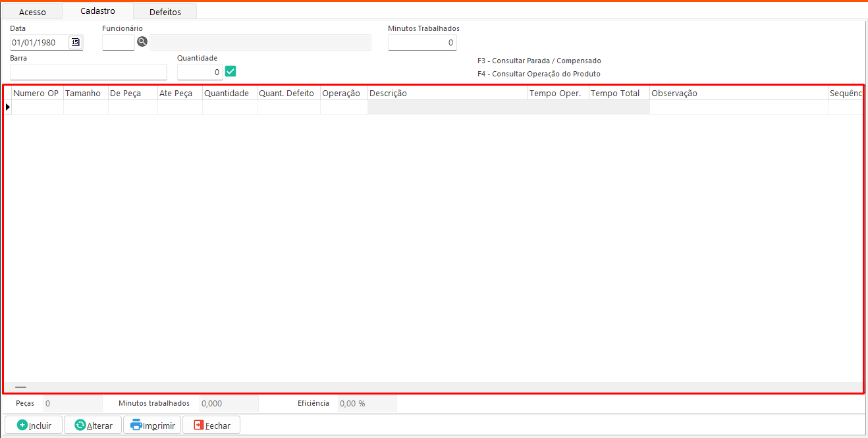Click the grid's horizontal scrollbar thumb
The height and width of the screenshot is (438, 868).
tap(20, 387)
